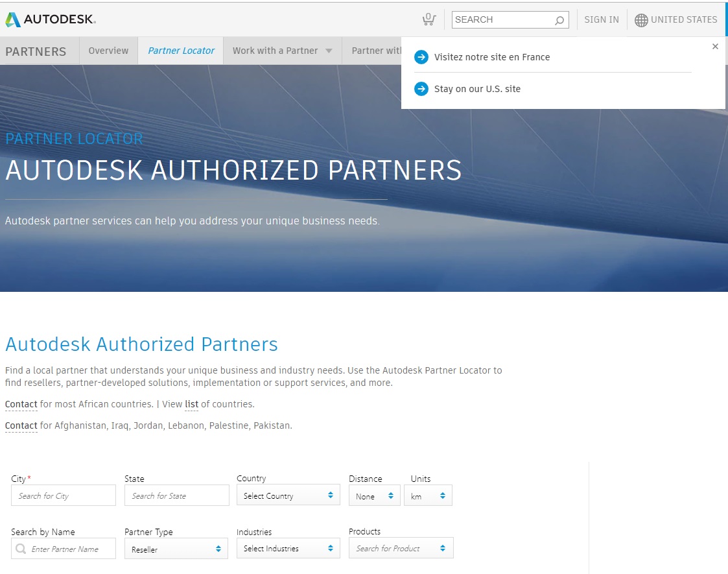Open the Work with a Partner menu
The image size is (728, 574).
point(276,50)
